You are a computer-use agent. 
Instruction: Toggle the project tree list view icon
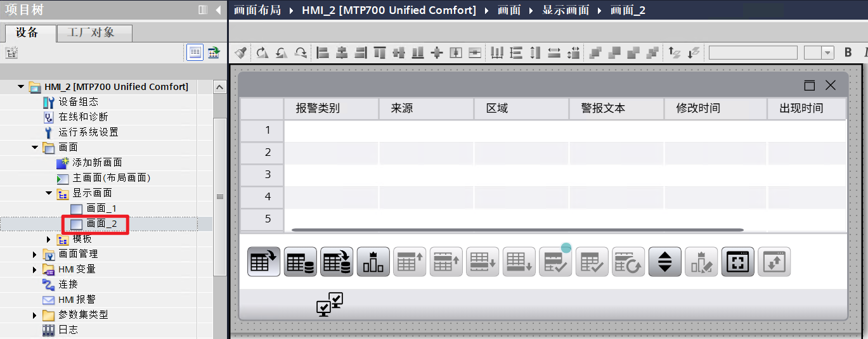(195, 53)
